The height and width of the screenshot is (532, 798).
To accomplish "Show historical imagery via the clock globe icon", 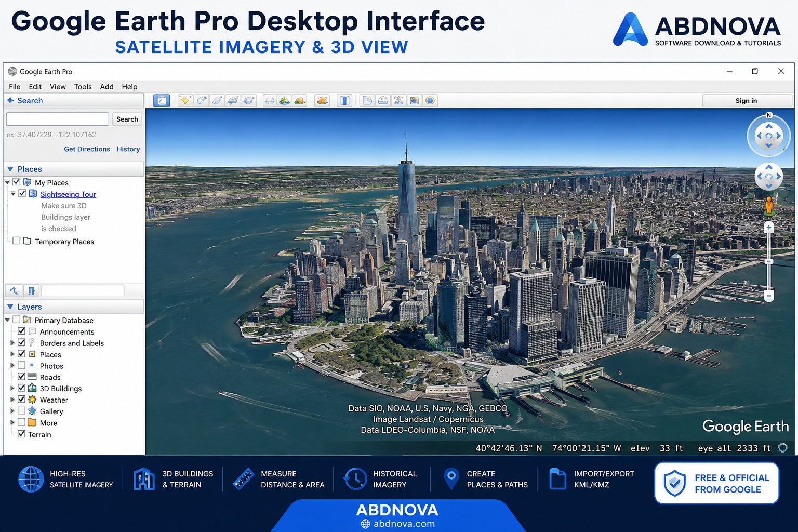I will (x=270, y=100).
